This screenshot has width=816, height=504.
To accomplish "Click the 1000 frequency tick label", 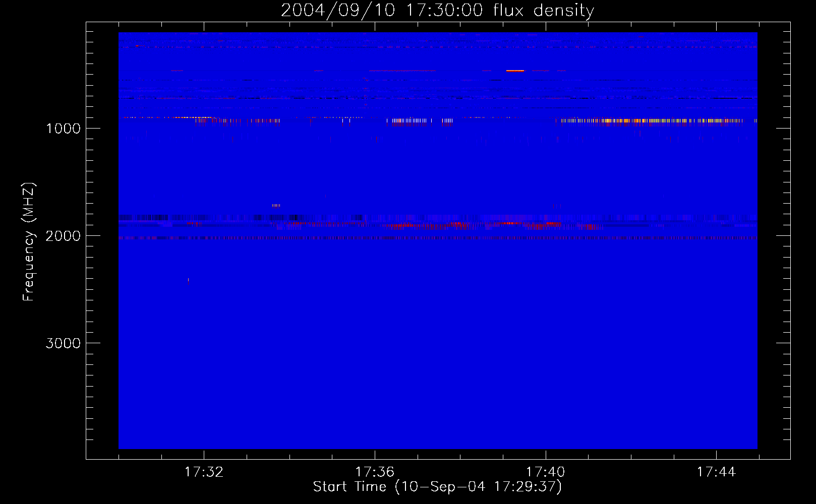I will pyautogui.click(x=63, y=129).
